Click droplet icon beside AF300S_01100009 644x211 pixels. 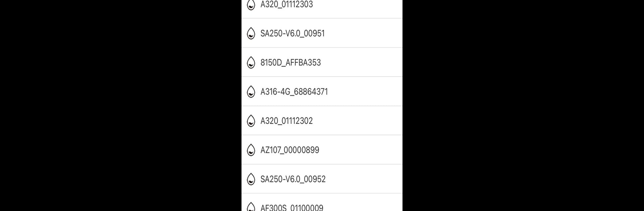point(251,207)
